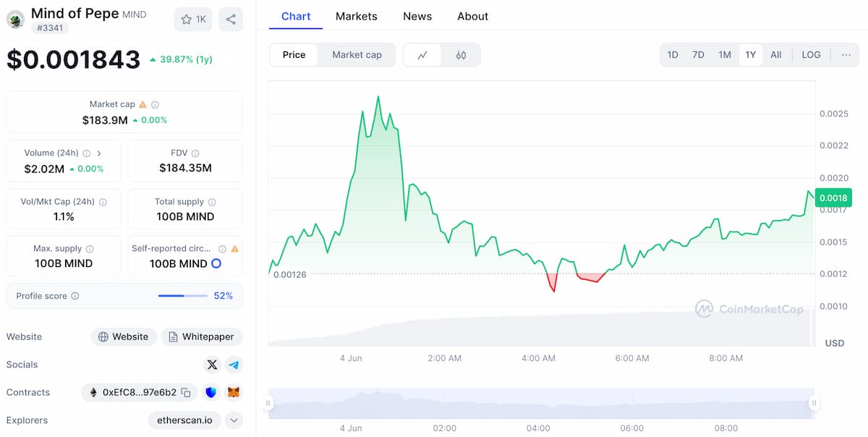The image size is (868, 437).
Task: Set chart range to 1M
Action: point(725,55)
